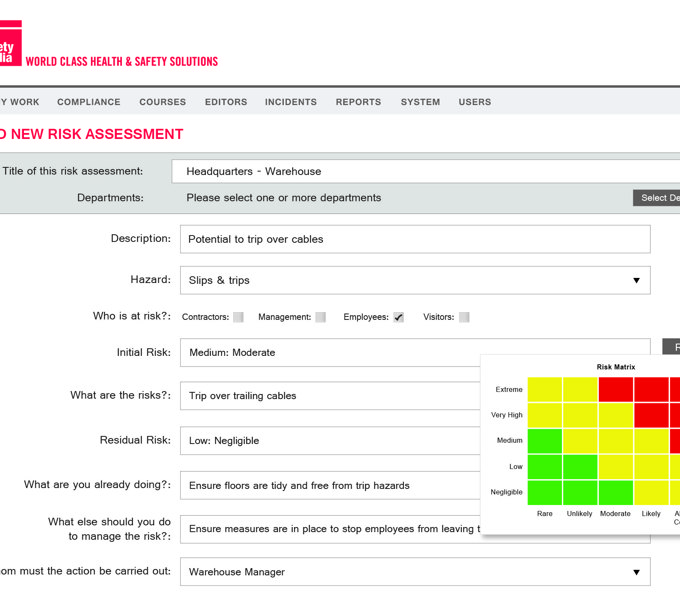Open the REPORTS menu
This screenshot has height=605, width=680.
[x=359, y=102]
